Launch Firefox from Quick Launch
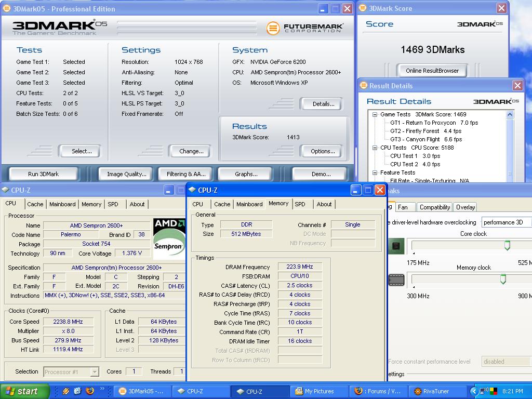The height and width of the screenshot is (399, 532). [x=90, y=391]
